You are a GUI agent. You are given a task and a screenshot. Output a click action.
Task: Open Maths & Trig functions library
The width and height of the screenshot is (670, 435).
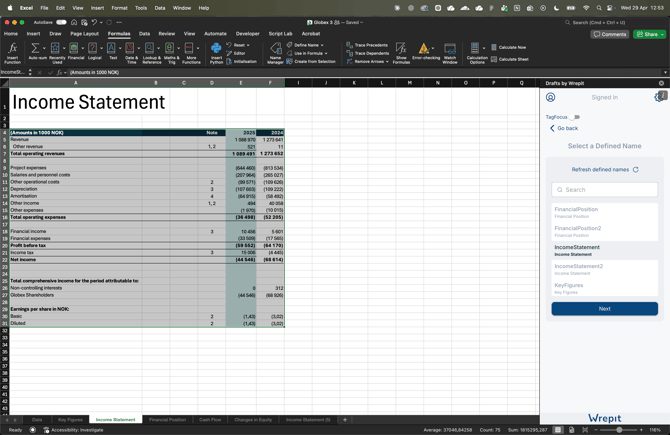(172, 53)
